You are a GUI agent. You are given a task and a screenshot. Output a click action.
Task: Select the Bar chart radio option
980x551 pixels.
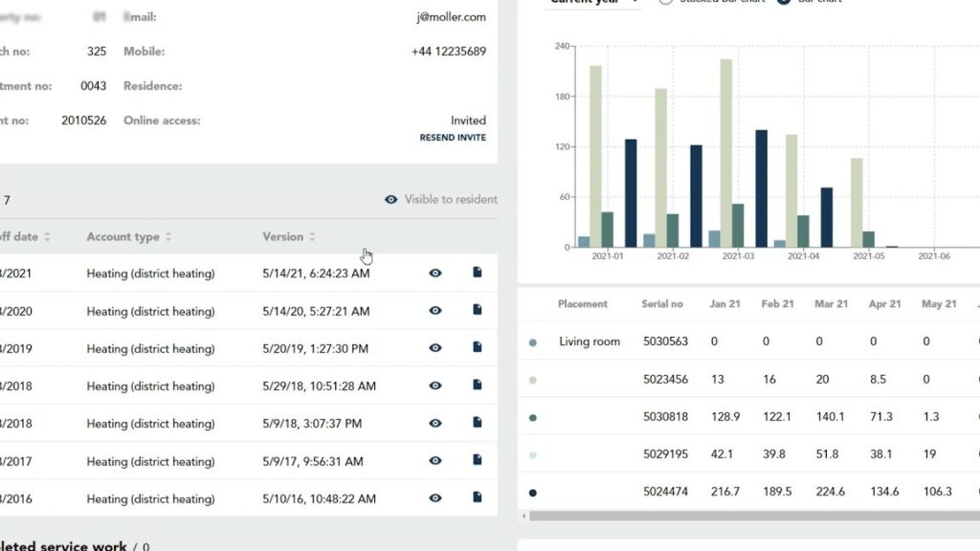pyautogui.click(x=784, y=1)
